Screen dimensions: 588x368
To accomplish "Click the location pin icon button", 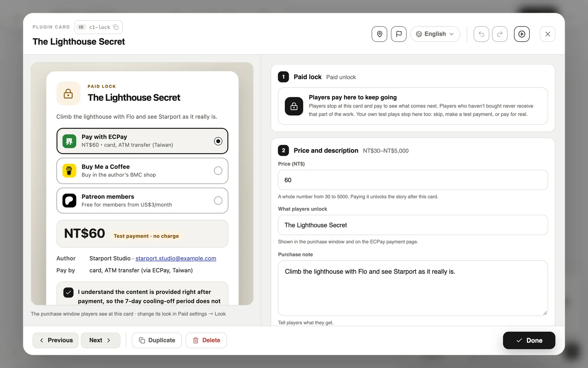I will pos(379,34).
